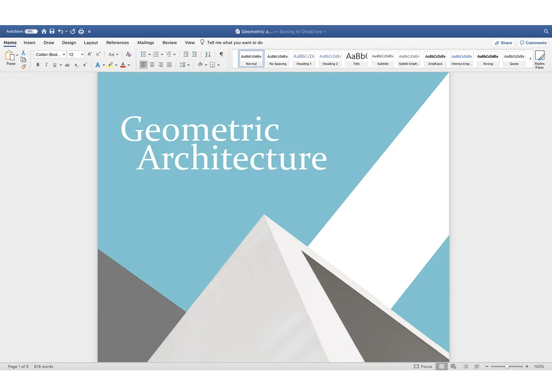Justify the text
The width and height of the screenshot is (552, 392).
(169, 65)
